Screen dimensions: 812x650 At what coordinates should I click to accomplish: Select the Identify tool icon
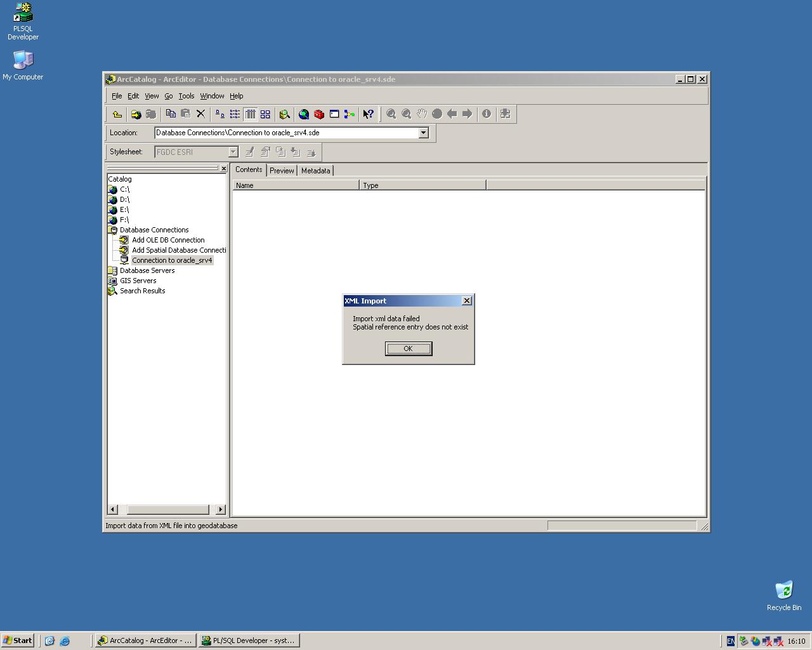tap(487, 114)
